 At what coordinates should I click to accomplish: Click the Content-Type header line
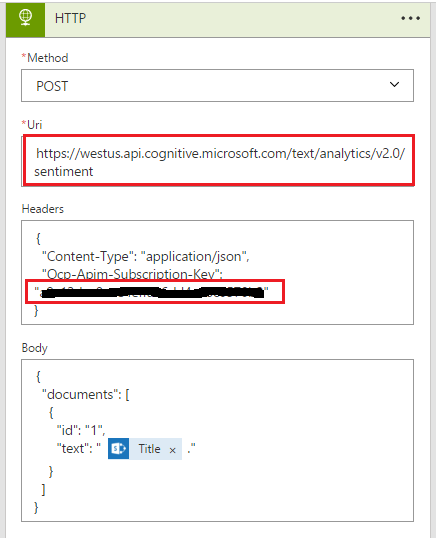point(145,256)
